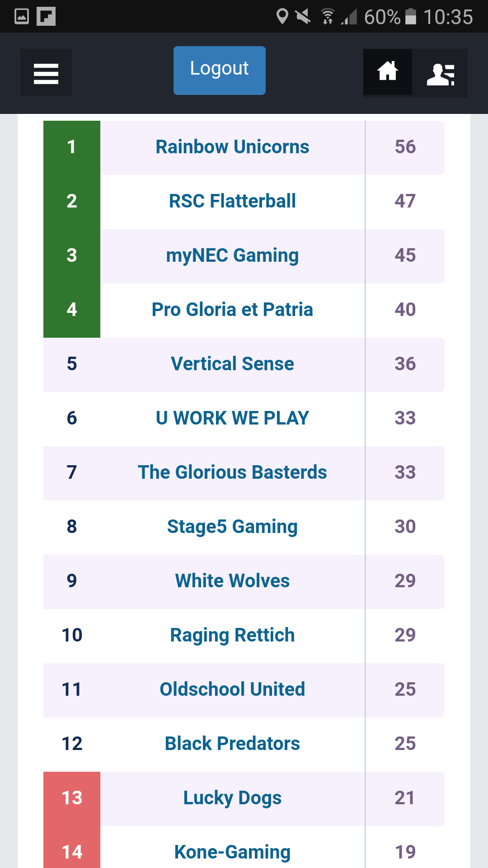Viewport: 488px width, 868px height.
Task: View Vertical Sense team details
Action: coord(232,364)
